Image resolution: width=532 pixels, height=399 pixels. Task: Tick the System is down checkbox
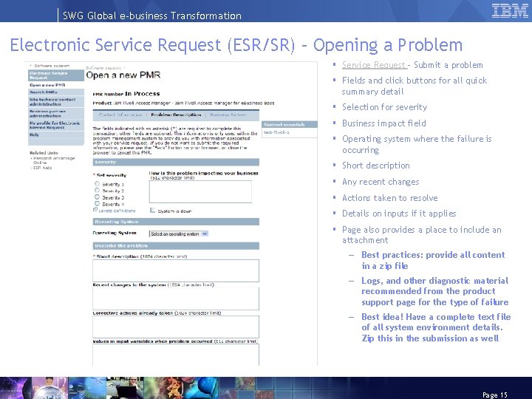(153, 211)
